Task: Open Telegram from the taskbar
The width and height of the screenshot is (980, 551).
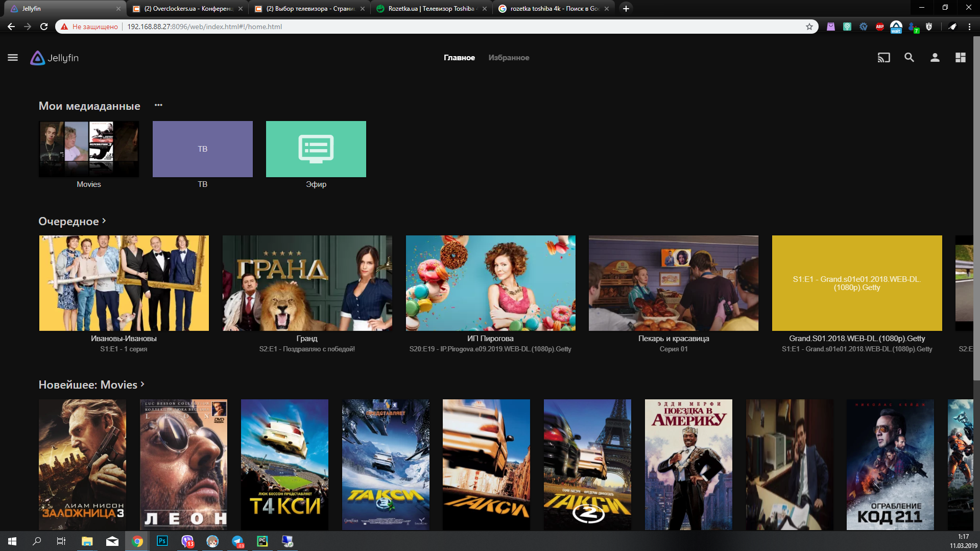Action: (x=237, y=541)
